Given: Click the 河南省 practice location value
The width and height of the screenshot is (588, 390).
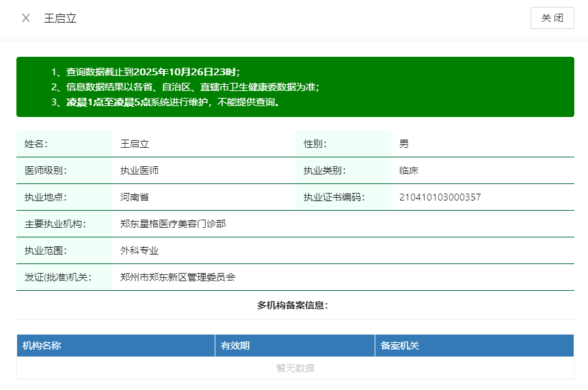Looking at the screenshot, I should (135, 197).
